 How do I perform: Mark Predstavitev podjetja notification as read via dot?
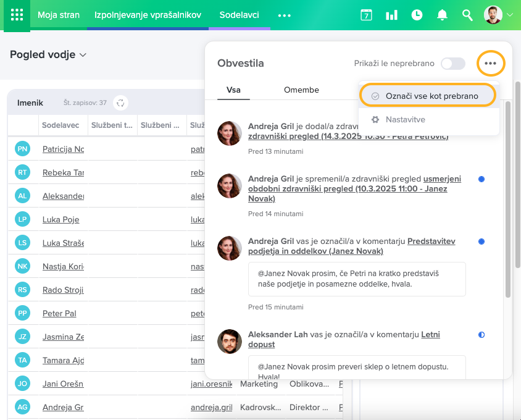[x=481, y=241]
